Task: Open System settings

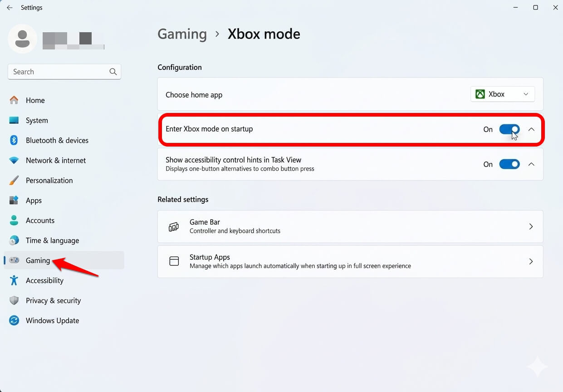Action: pos(64,120)
